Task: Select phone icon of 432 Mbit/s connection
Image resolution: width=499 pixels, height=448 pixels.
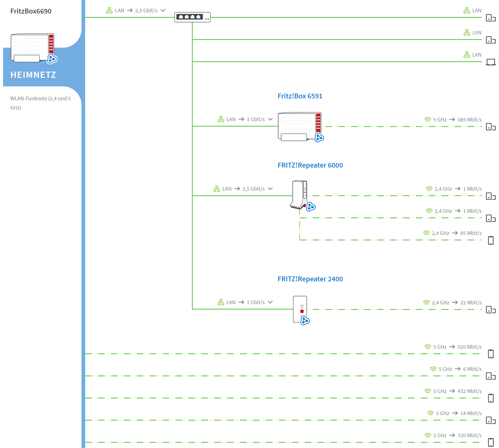Action: pos(491,398)
